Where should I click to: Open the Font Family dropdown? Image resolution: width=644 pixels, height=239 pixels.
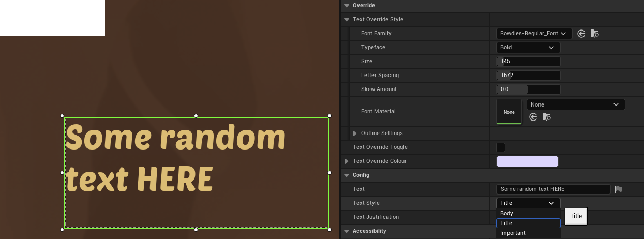(x=534, y=34)
